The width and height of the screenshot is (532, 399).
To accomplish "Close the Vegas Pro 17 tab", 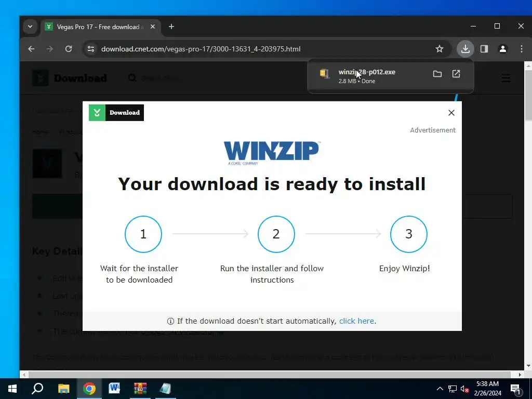I will (x=153, y=26).
